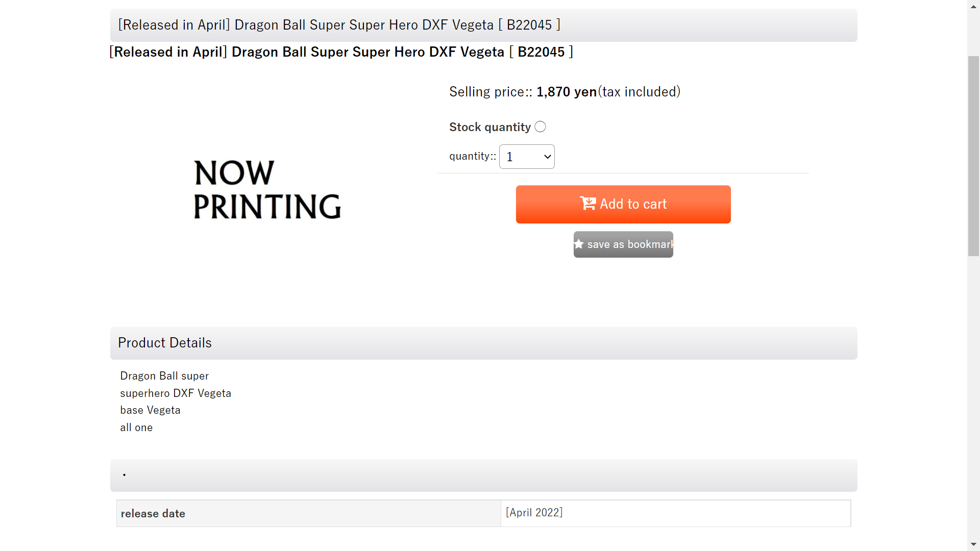
Task: Click the grey product title header bar
Action: [x=483, y=25]
